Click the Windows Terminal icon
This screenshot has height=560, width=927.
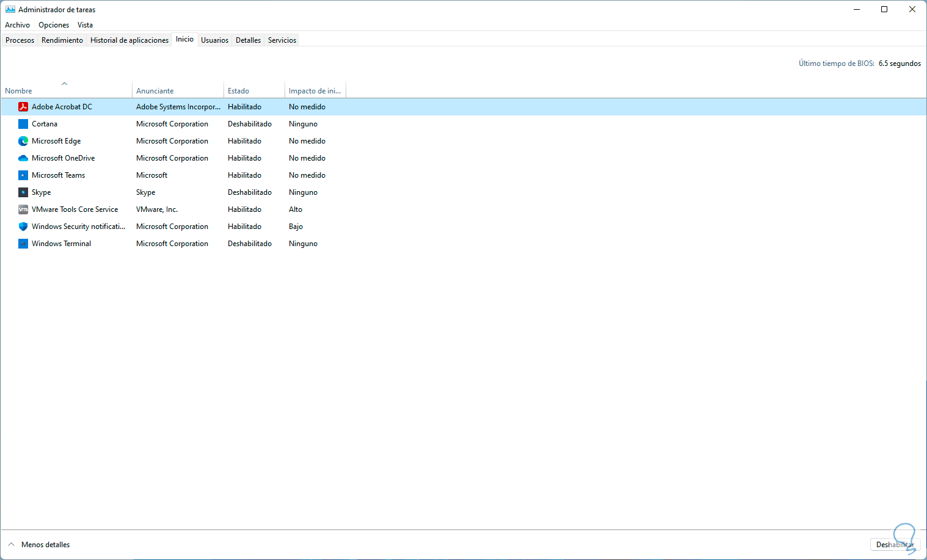pyautogui.click(x=23, y=244)
